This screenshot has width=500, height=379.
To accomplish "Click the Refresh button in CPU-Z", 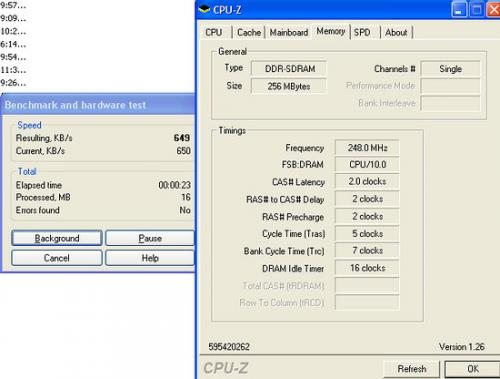I will tap(412, 369).
